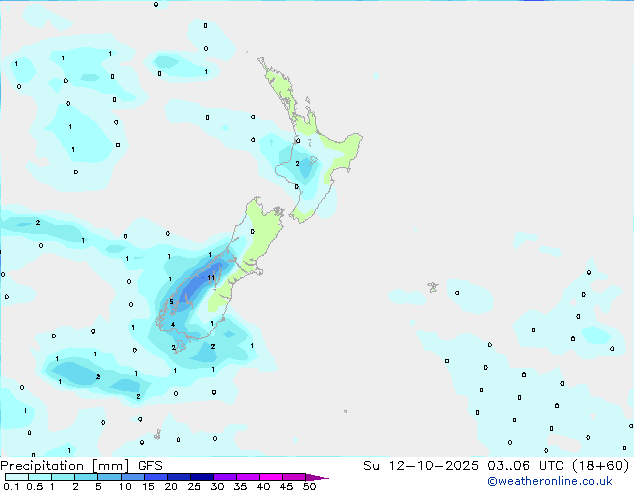Select the 'Precipitation [mm]' title text

point(64,466)
